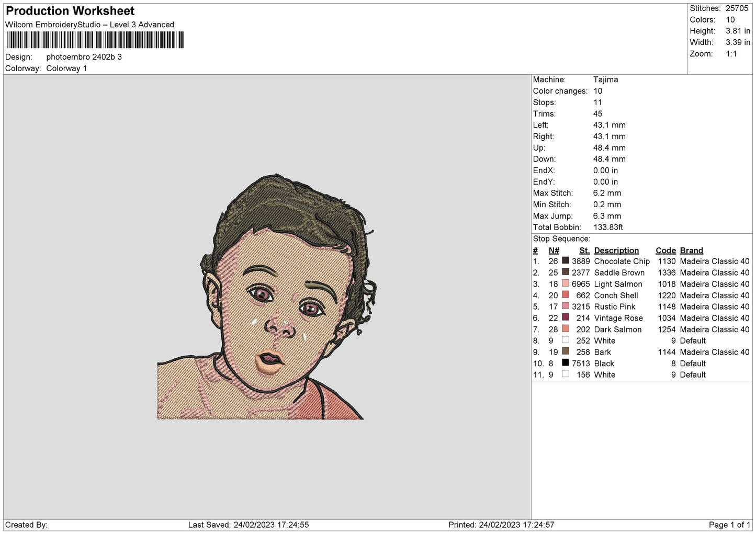Click the width value '3.39 in'

pyautogui.click(x=738, y=42)
